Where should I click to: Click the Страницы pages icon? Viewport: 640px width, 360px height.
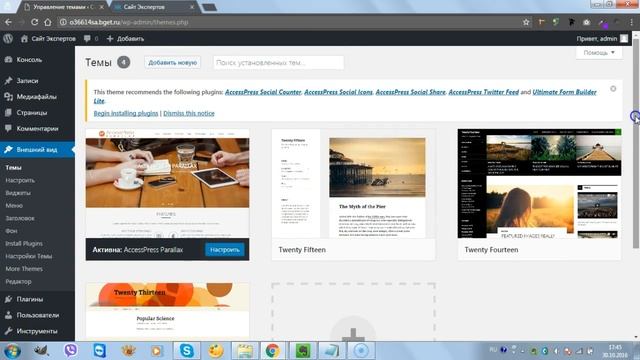click(x=8, y=113)
